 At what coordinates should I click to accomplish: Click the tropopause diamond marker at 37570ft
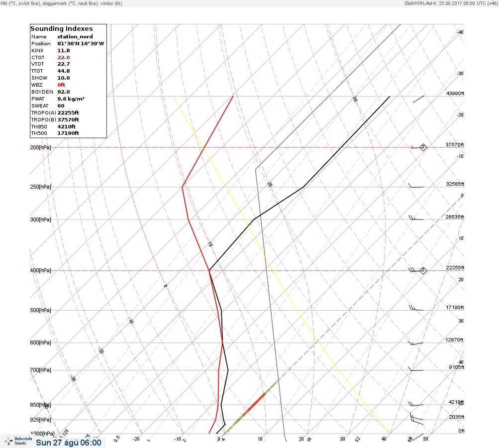[x=423, y=147]
